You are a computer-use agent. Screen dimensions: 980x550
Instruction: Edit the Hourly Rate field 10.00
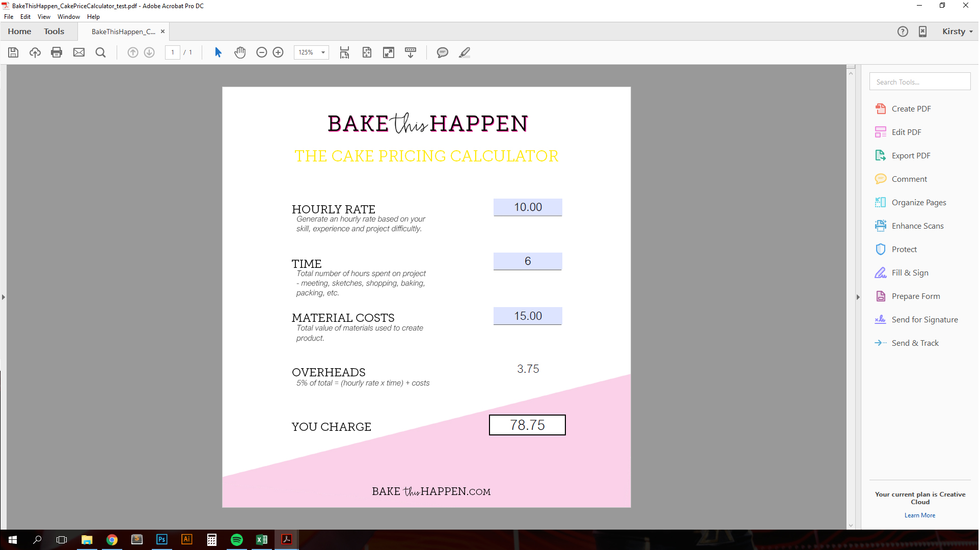pyautogui.click(x=528, y=207)
